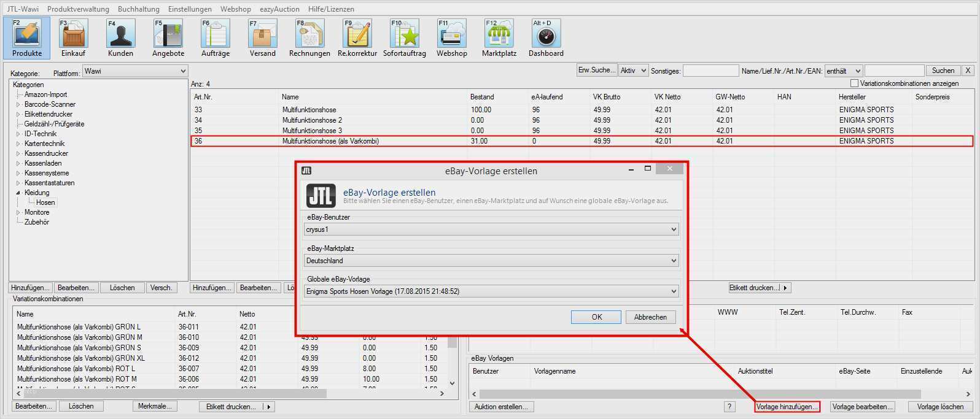Click the Vorlage hinzufügen button
Image resolution: width=980 pixels, height=419 pixels.
(787, 407)
